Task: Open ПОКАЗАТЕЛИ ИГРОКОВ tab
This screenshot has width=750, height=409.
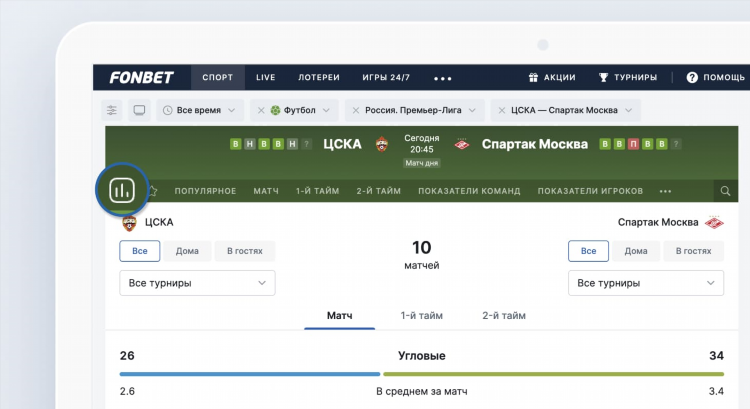Action: coord(590,191)
